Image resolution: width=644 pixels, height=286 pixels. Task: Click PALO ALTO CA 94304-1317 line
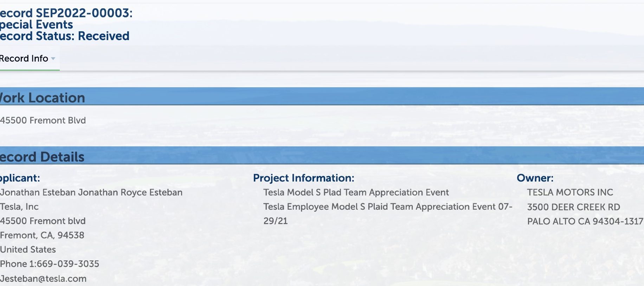585,221
